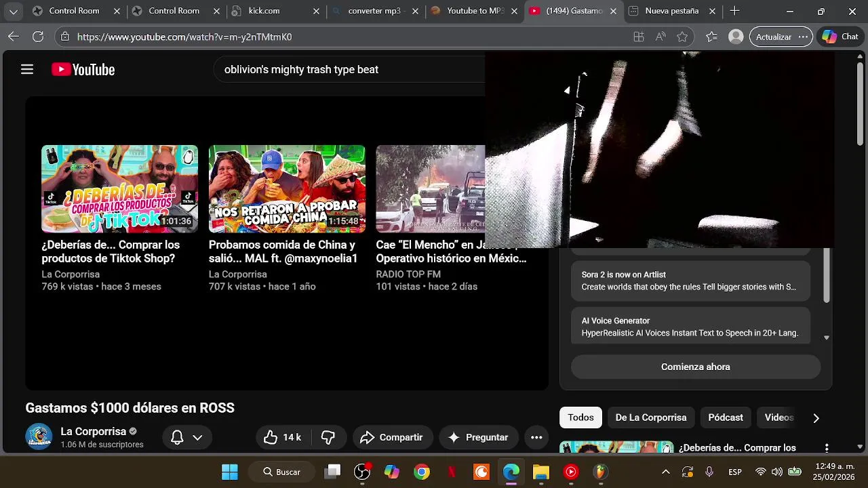Click the browser back arrow
The height and width of the screenshot is (488, 868).
[13, 37]
